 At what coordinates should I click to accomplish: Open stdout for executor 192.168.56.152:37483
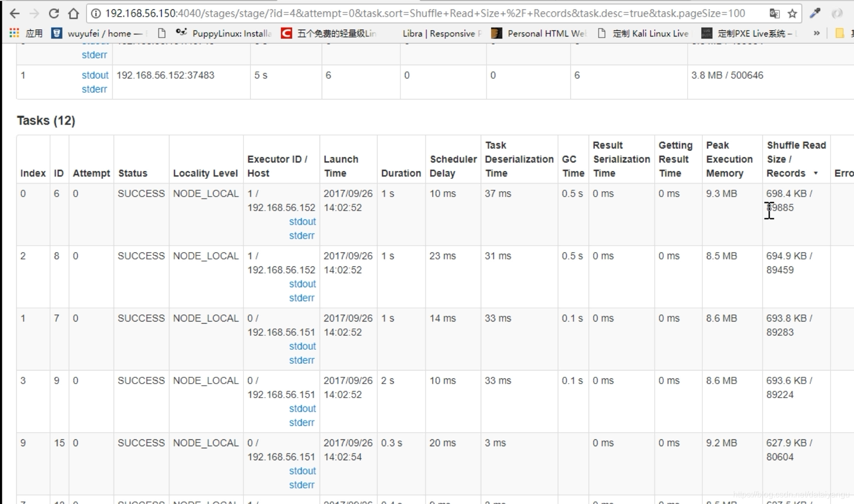pos(95,75)
